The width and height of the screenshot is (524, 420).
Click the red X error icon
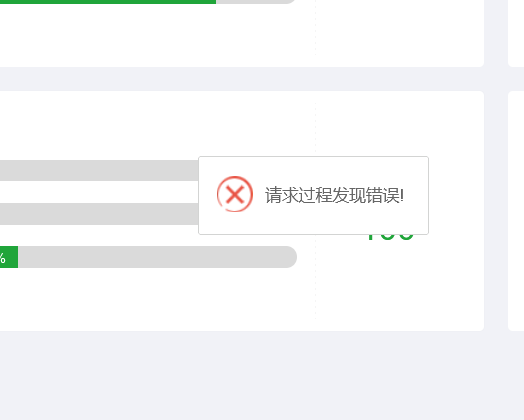point(235,194)
